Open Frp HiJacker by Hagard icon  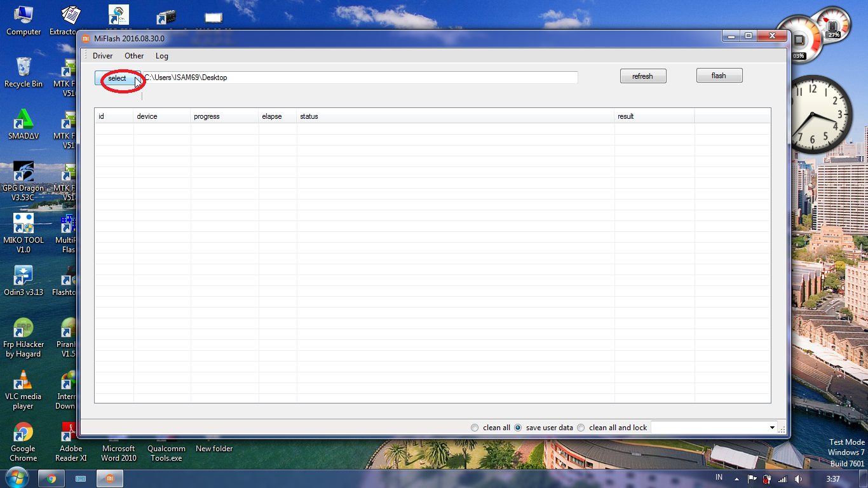(24, 337)
